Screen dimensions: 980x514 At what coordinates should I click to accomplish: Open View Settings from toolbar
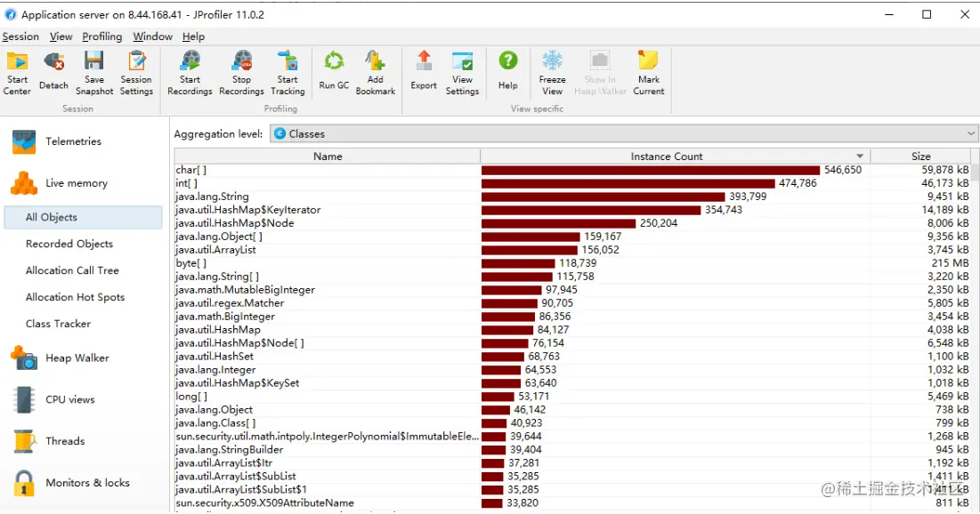coord(463,61)
